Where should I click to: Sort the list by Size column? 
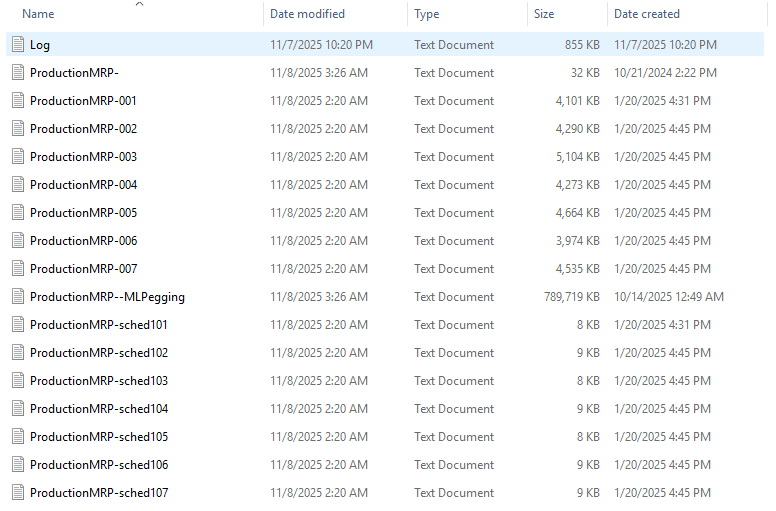click(x=544, y=14)
